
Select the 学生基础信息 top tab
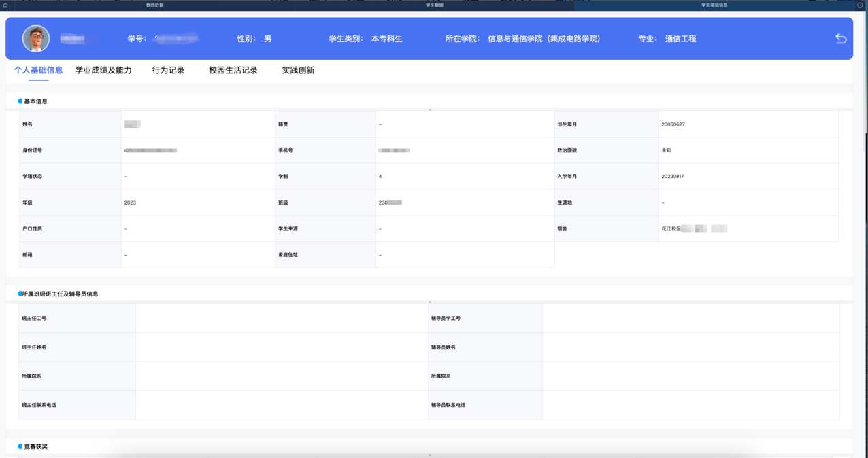tap(714, 5)
